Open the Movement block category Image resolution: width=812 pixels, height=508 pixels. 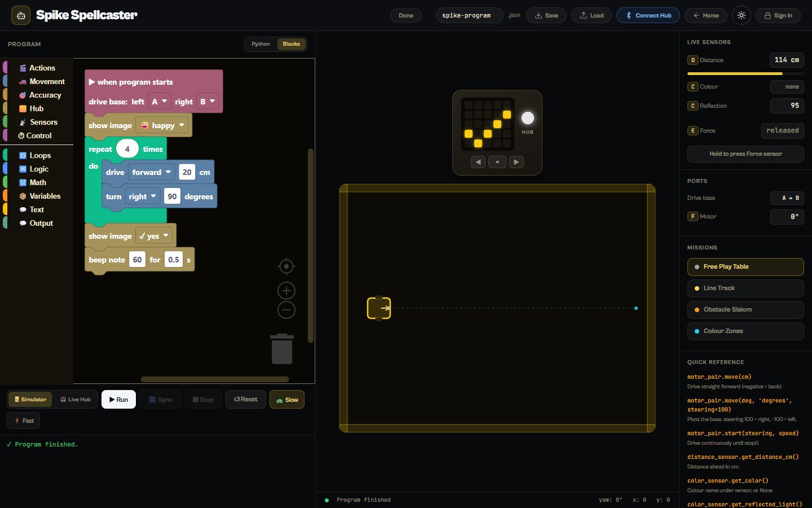point(37,81)
